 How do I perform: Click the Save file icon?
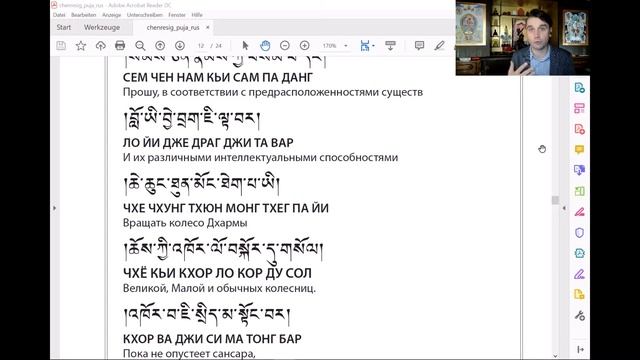(x=61, y=45)
